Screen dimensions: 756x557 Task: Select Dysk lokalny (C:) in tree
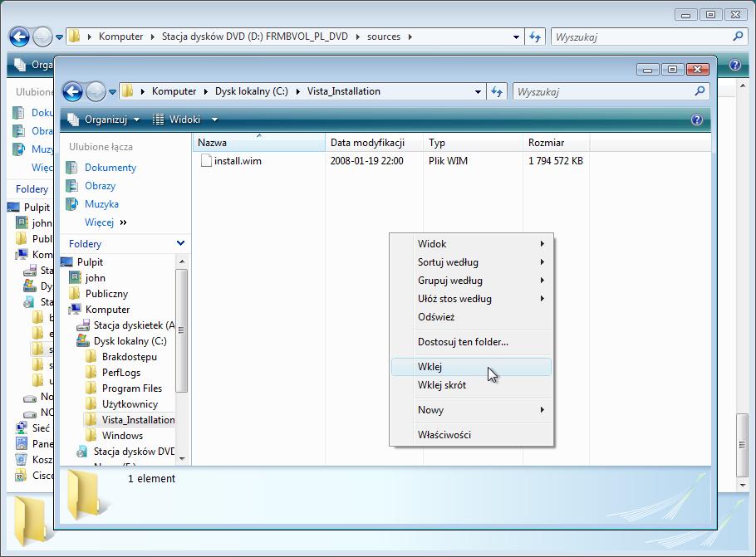tap(130, 341)
